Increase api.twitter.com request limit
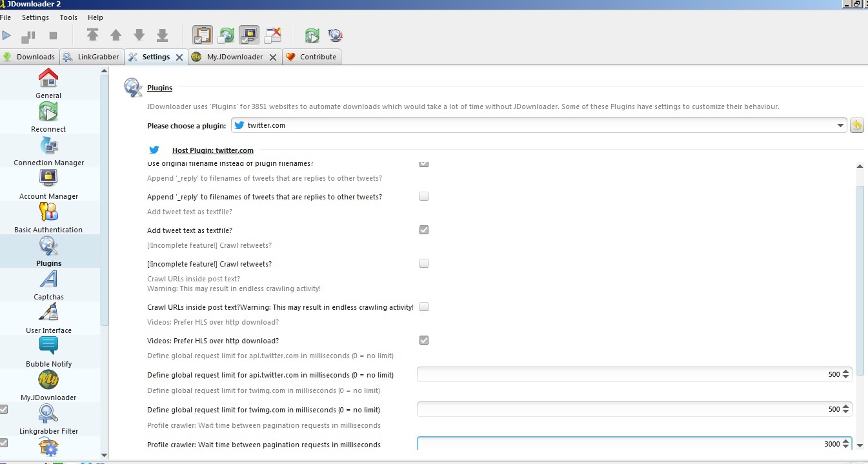The image size is (868, 464). click(x=846, y=371)
